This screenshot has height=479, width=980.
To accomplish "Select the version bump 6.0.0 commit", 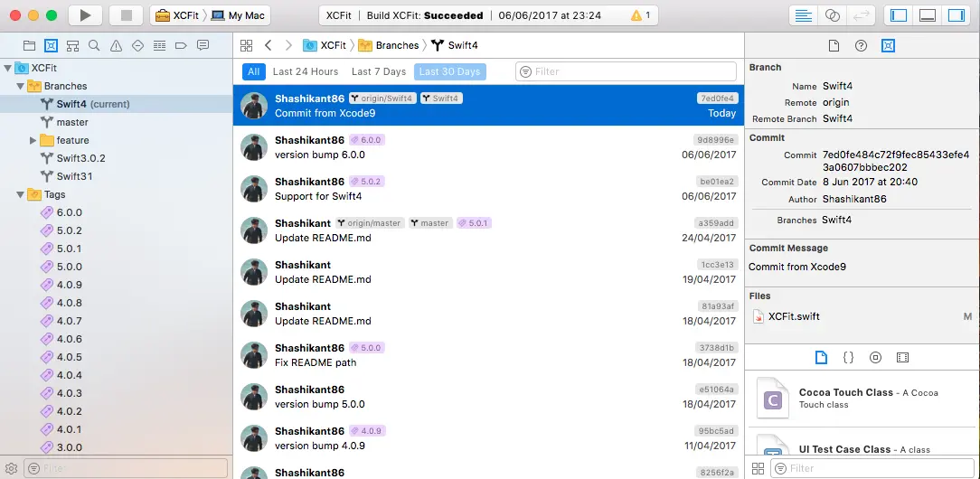I will click(x=488, y=147).
